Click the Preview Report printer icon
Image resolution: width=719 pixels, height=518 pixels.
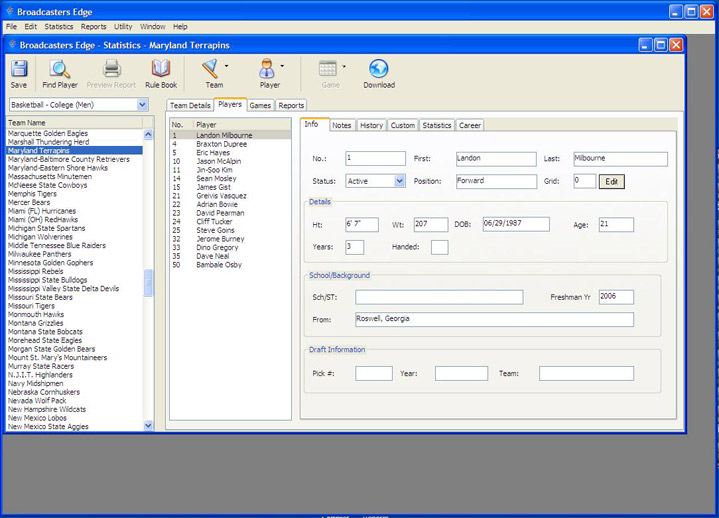tap(111, 69)
